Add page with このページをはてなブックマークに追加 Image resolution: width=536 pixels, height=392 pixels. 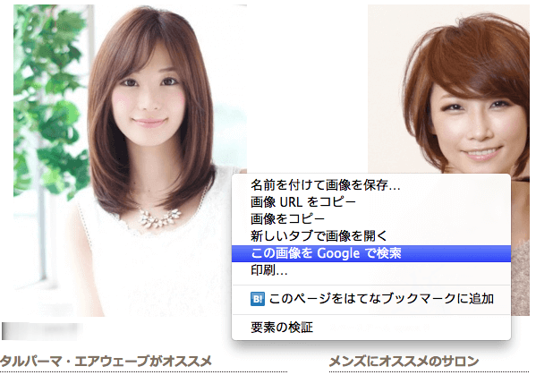coord(371,299)
